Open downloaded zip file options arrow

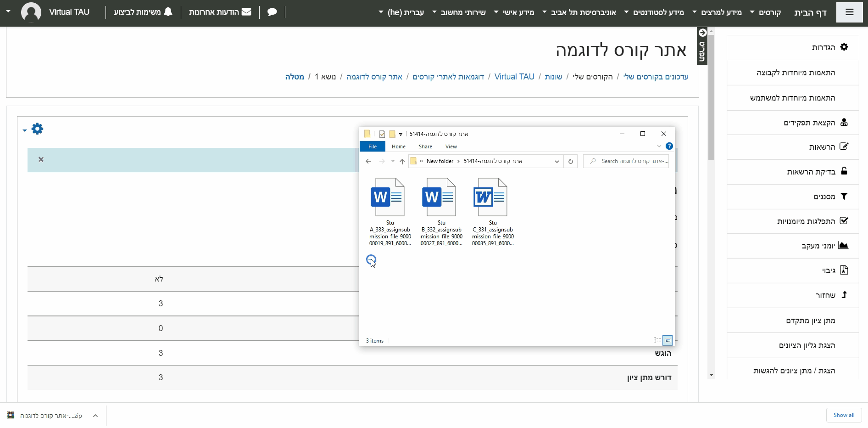[x=95, y=416]
